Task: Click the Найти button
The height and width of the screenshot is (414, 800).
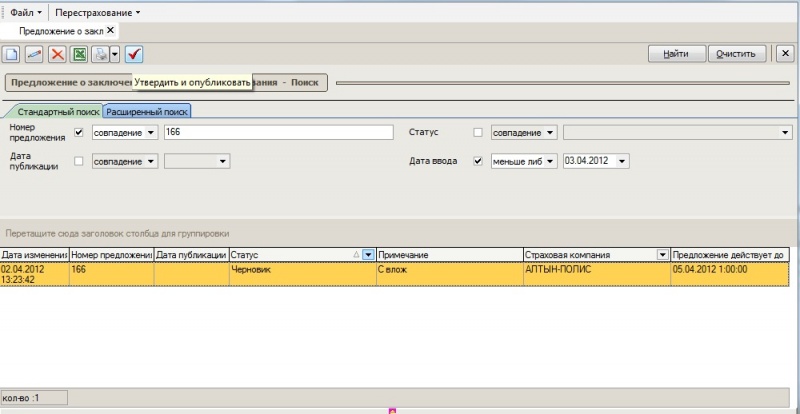Action: tap(674, 54)
